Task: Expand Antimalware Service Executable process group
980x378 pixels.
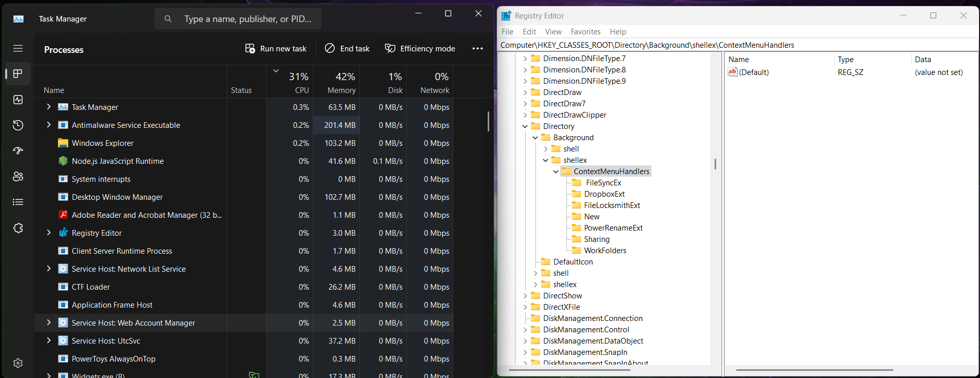Action: (x=49, y=125)
